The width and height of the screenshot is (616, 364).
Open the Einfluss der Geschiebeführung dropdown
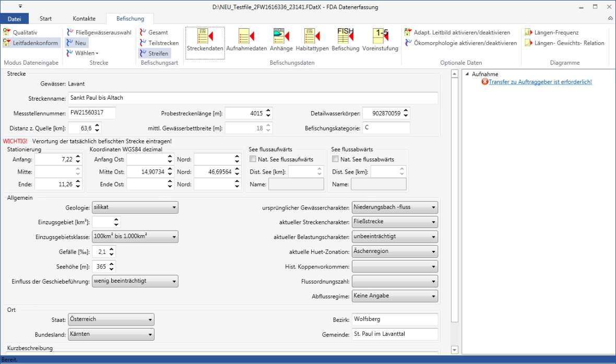(x=135, y=281)
